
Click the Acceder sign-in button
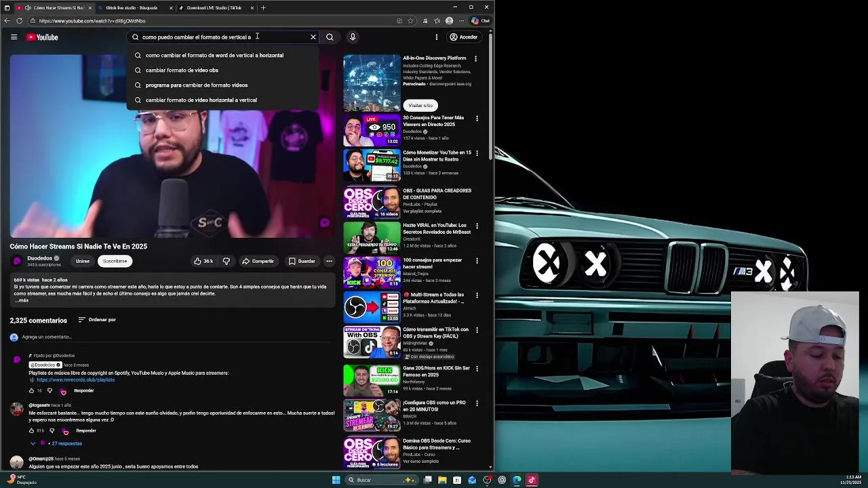tap(464, 37)
